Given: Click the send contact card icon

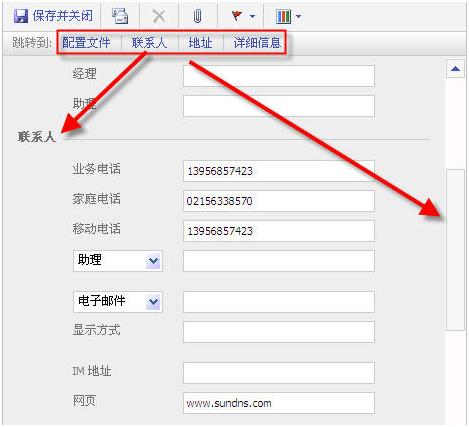Looking at the screenshot, I should [120, 16].
